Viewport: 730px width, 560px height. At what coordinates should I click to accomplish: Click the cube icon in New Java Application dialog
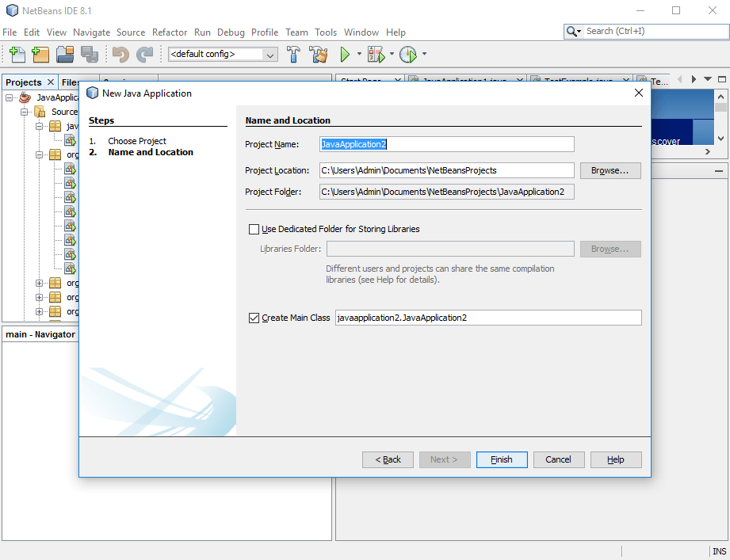pos(93,93)
